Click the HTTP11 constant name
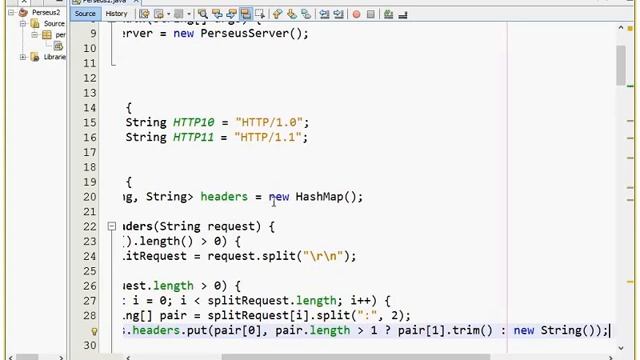Image resolution: width=640 pixels, height=360 pixels. (193, 137)
